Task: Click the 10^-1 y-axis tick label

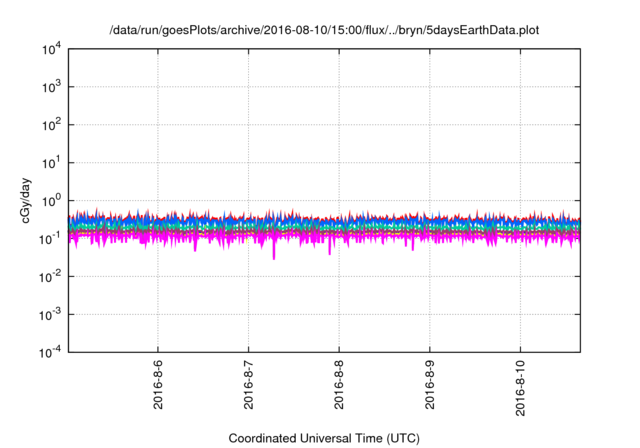Action: pyautogui.click(x=50, y=239)
